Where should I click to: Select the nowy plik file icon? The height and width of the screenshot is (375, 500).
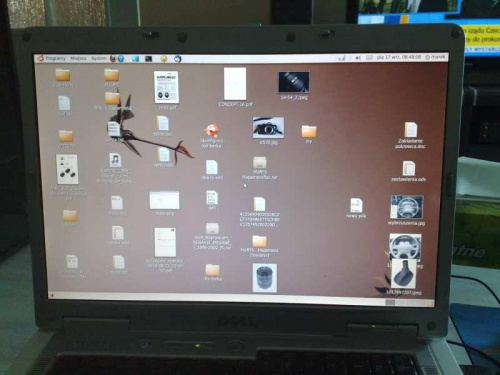pos(356,208)
